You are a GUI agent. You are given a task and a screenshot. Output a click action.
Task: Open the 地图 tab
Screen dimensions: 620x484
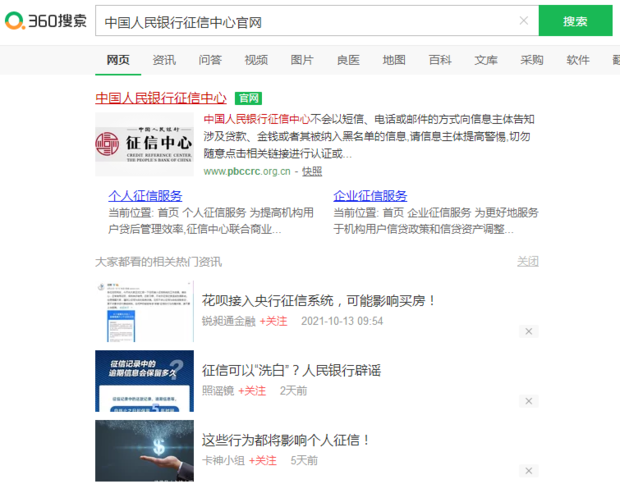click(x=394, y=60)
